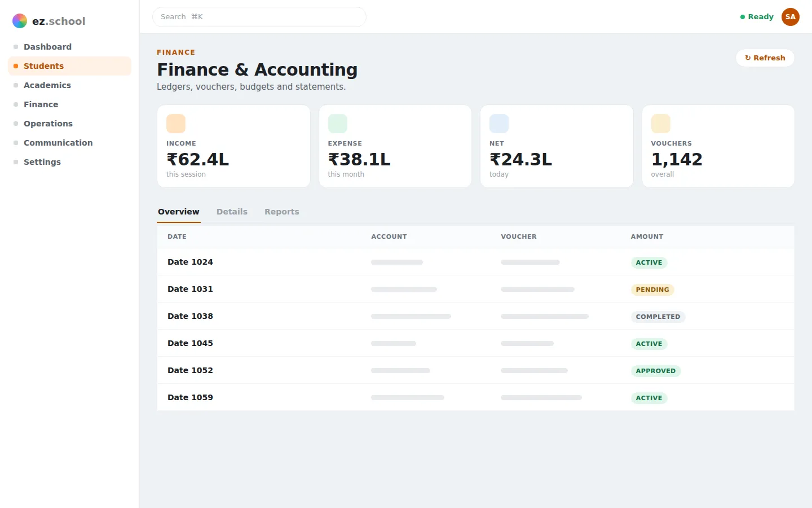This screenshot has height=508, width=812.
Task: Click the account placeholder in Date 1038 row
Action: coord(411,316)
